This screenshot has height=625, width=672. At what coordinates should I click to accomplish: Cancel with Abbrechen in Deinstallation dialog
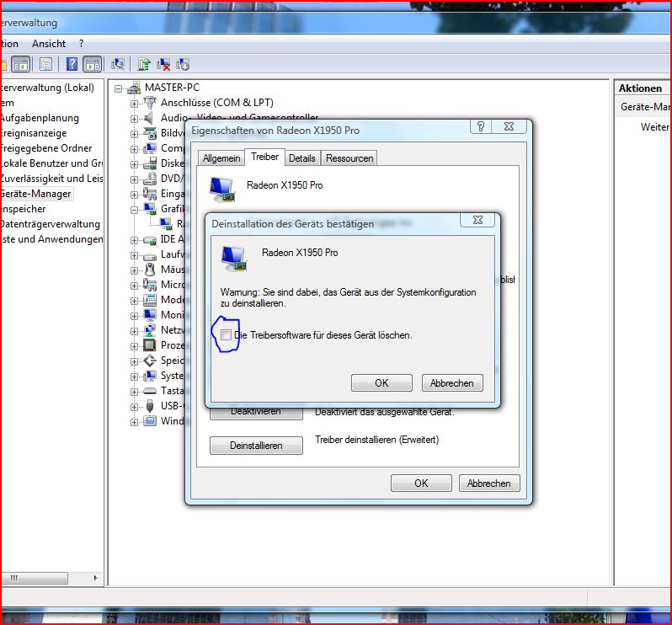(x=452, y=382)
